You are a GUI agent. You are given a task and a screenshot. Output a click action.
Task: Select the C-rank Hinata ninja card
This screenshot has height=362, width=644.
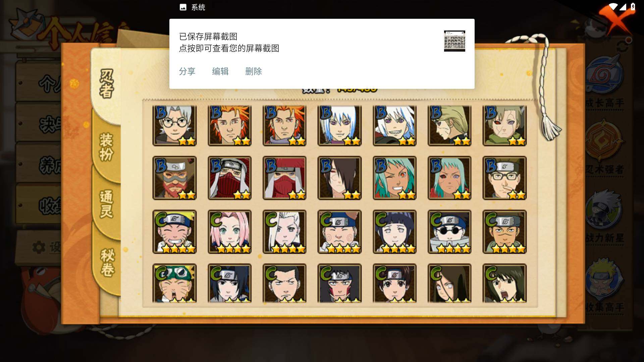(x=394, y=232)
